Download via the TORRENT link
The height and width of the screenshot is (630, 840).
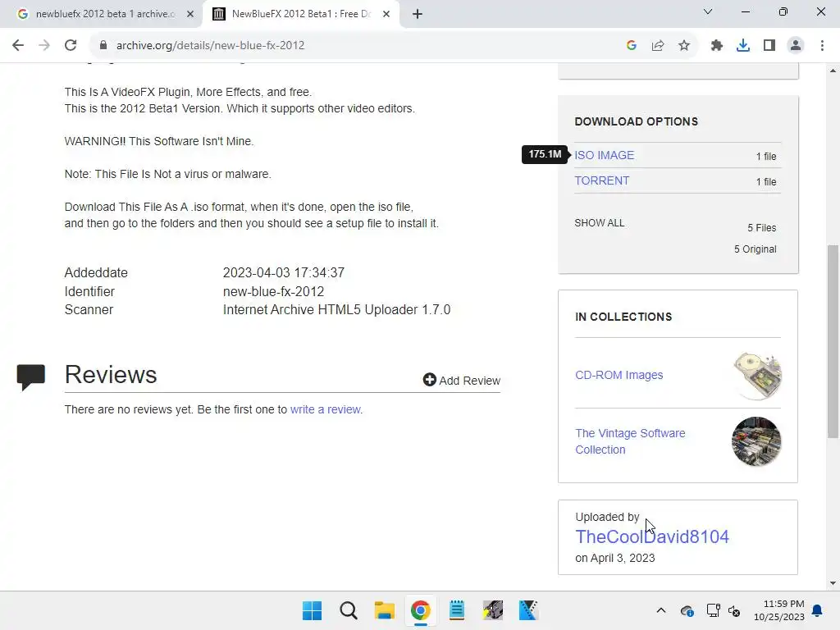(x=601, y=181)
